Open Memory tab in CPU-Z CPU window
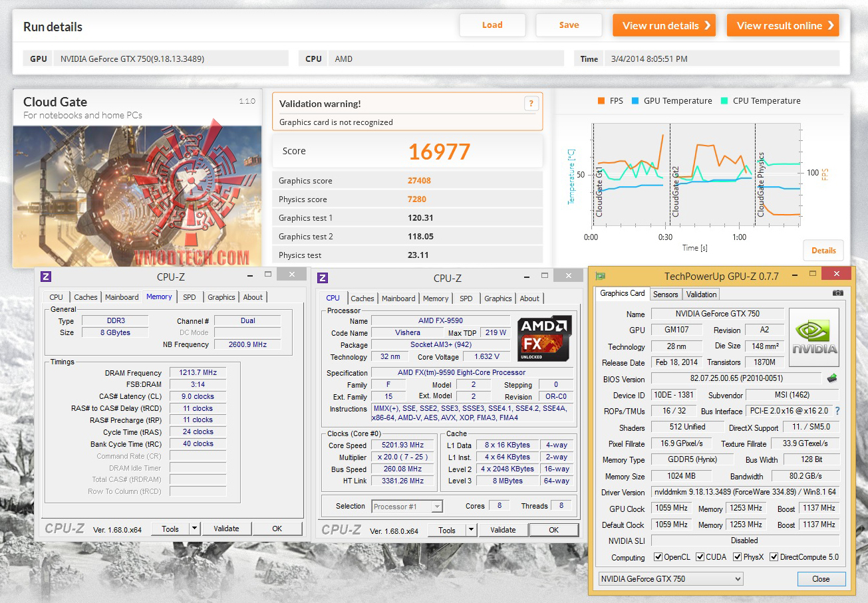Screen dimensions: 868x603 point(436,299)
